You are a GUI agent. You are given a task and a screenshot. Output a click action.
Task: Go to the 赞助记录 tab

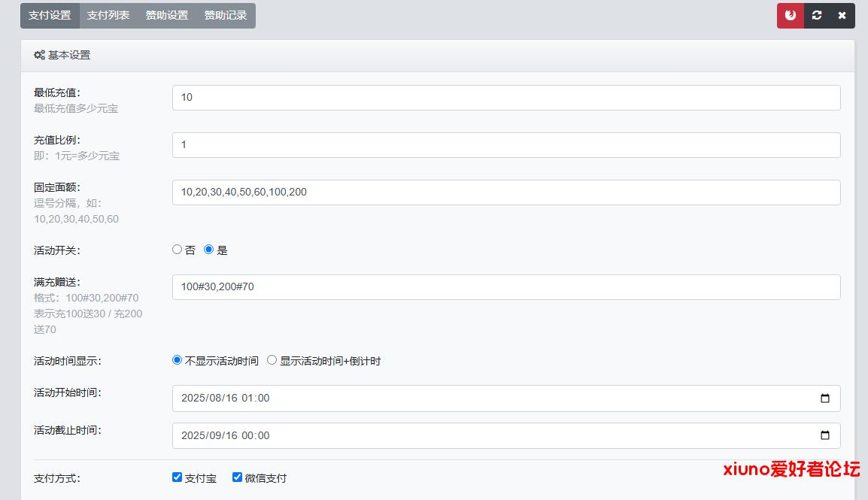(x=226, y=16)
